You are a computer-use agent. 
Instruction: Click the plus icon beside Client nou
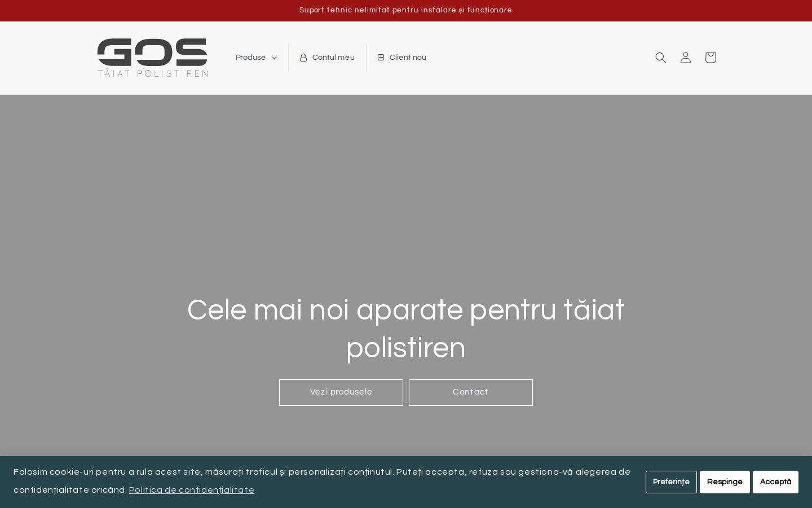[x=381, y=58]
